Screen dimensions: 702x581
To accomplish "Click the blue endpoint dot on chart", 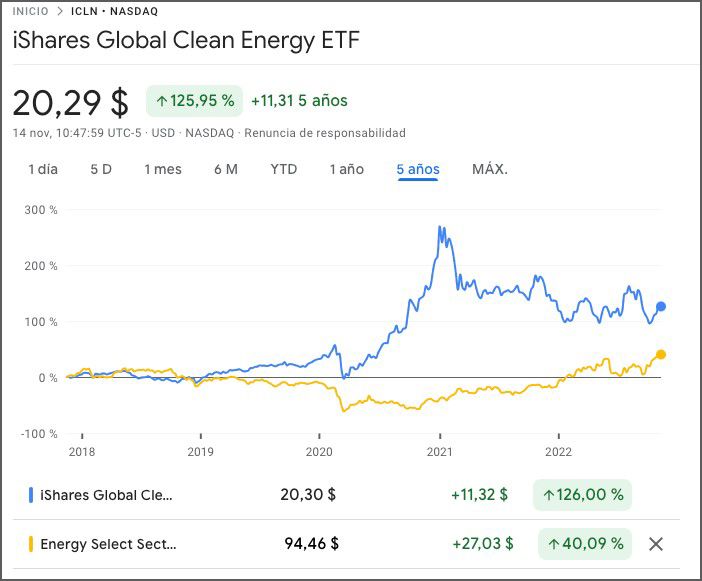I will [x=660, y=307].
